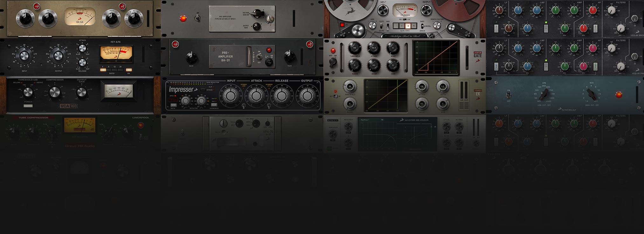Click the FET-A76 VU meter
The image size is (644, 234).
click(116, 54)
